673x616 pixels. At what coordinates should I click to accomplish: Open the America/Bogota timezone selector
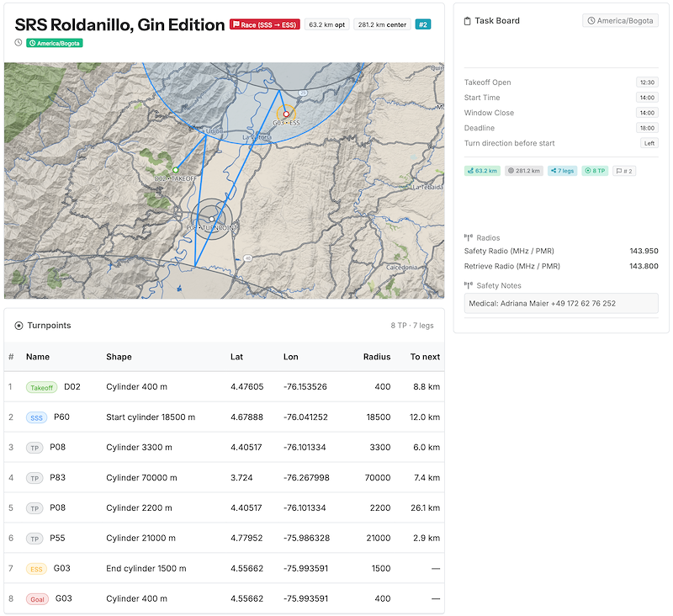(x=619, y=20)
